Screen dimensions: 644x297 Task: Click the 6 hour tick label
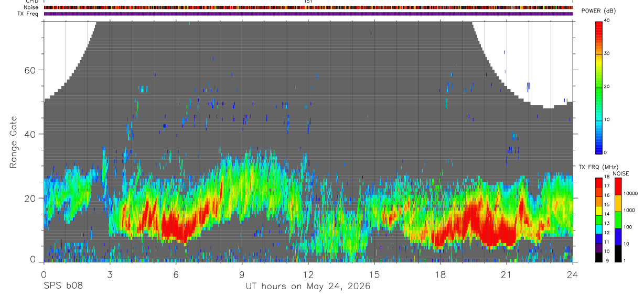176,274
